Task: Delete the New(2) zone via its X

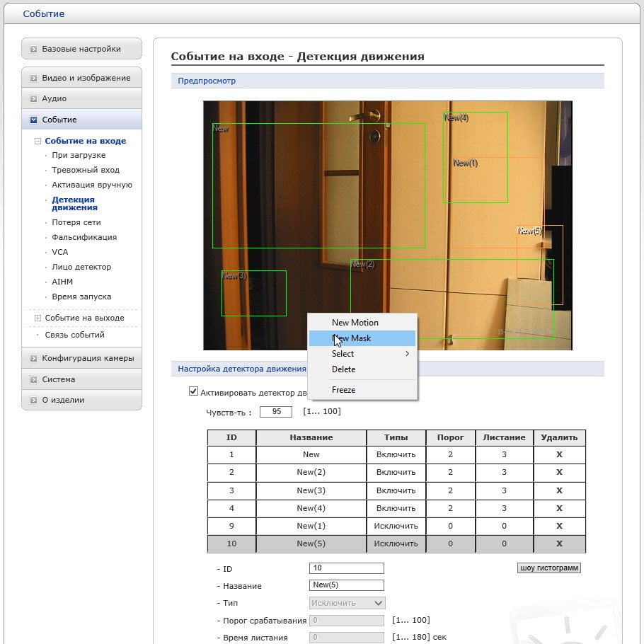Action: click(559, 472)
